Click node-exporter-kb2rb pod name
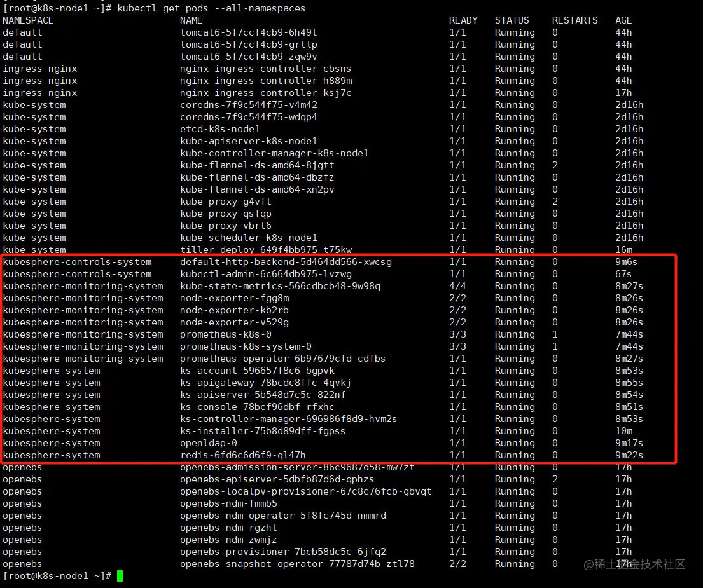 point(235,311)
